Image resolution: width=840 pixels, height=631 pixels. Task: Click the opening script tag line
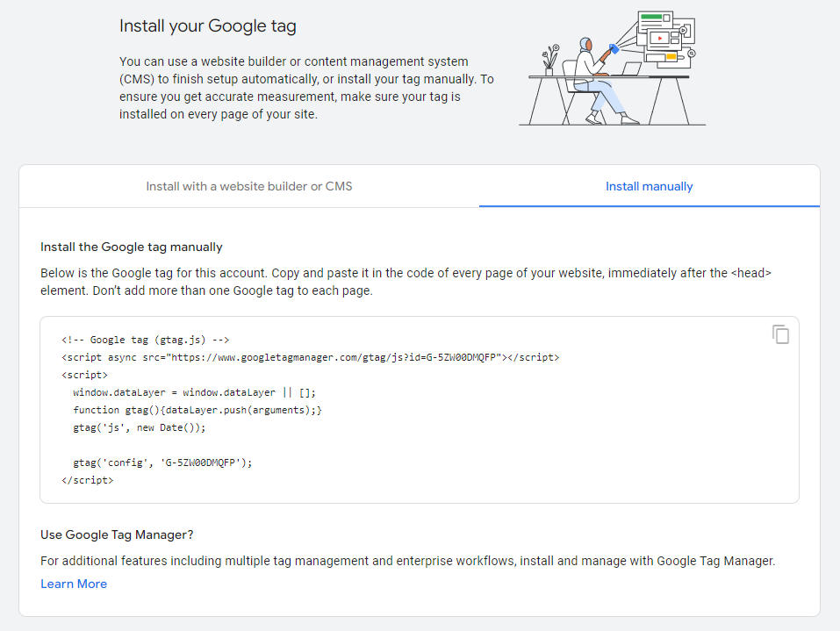[x=84, y=375]
